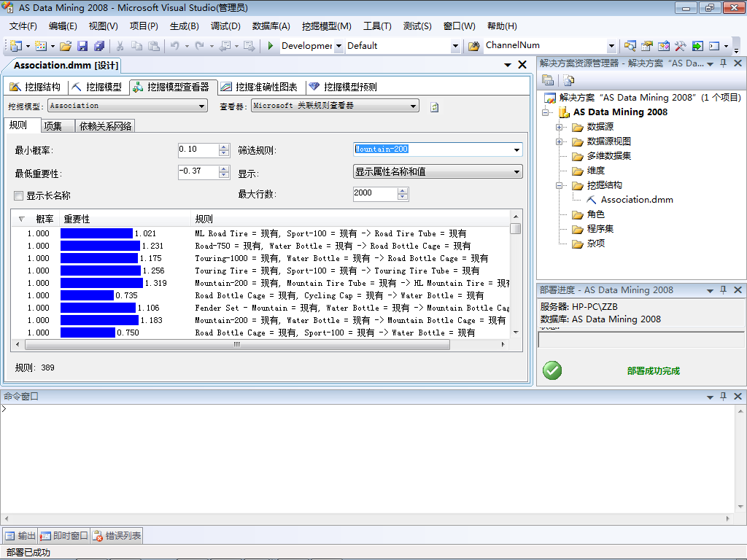Screen dimensions: 747x560
Task: Click the Command Window toolbar icon
Action: 714,46
